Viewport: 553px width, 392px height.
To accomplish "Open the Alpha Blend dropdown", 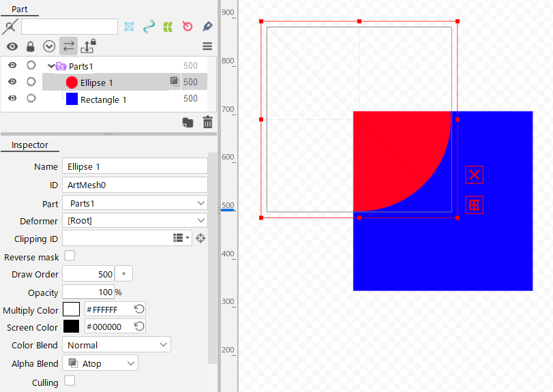I will click(100, 363).
